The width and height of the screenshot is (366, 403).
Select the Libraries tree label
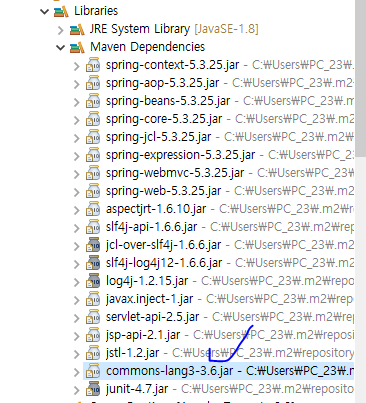tap(96, 11)
